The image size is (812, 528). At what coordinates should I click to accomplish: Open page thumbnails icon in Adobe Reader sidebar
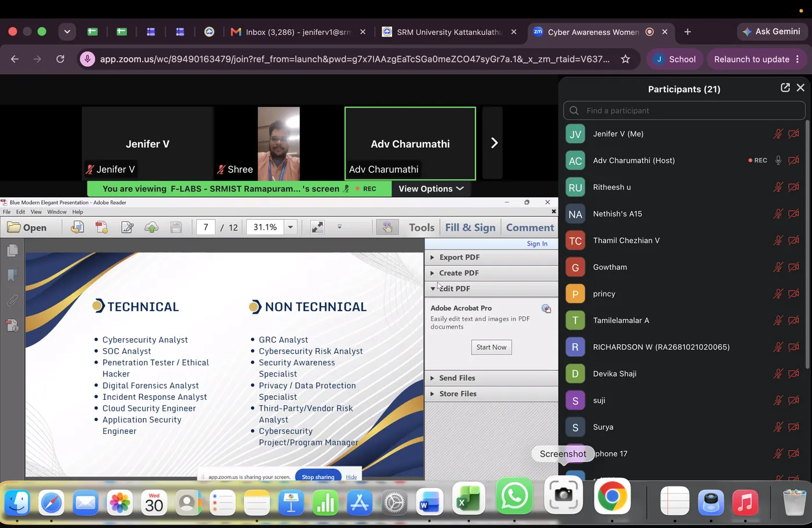(x=12, y=250)
